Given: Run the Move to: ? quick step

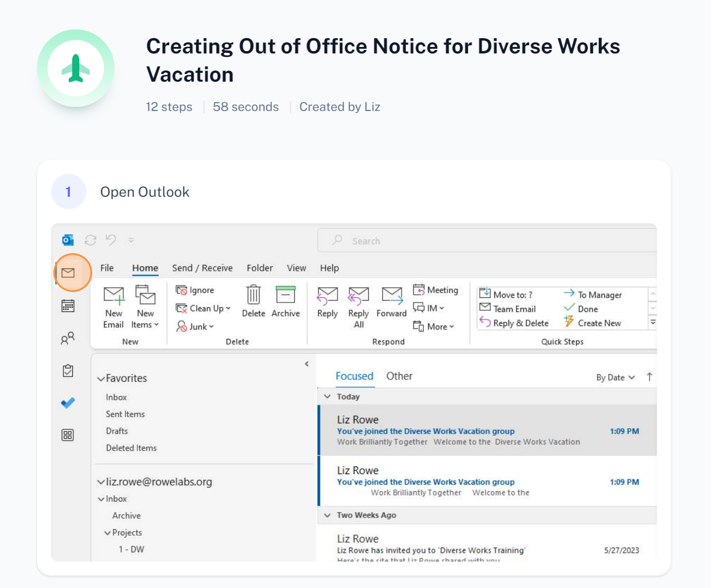Looking at the screenshot, I should pos(506,294).
